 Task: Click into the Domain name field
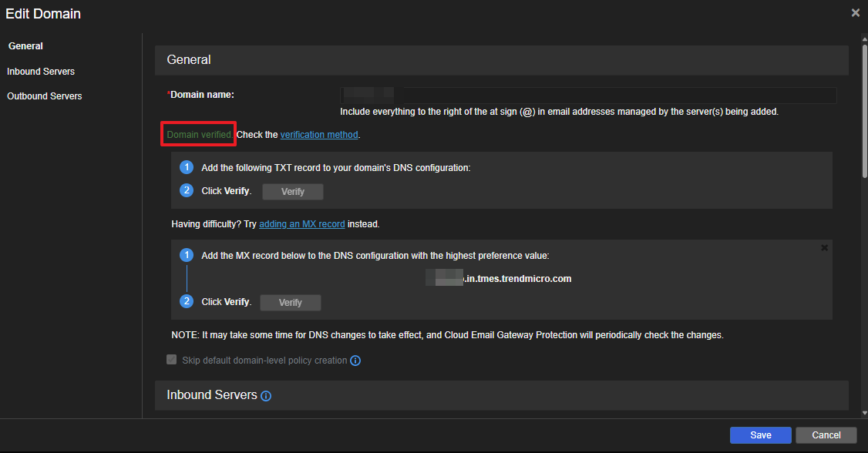click(x=617, y=96)
